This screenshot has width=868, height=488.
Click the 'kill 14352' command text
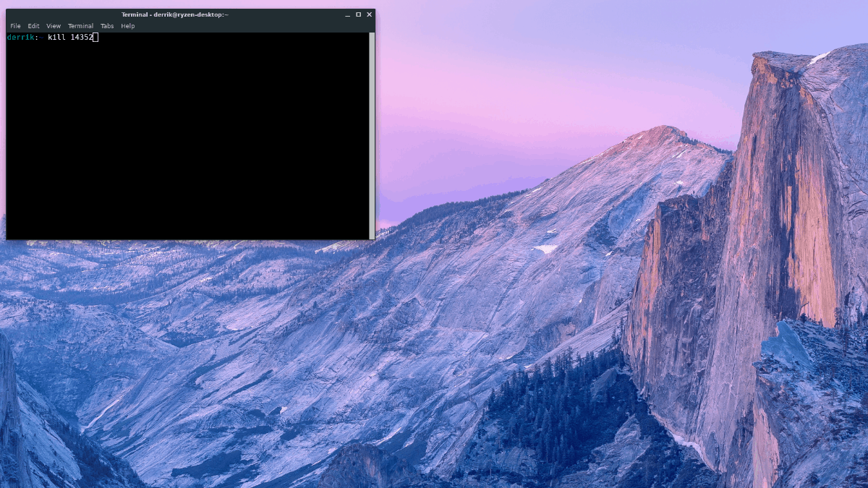(71, 37)
